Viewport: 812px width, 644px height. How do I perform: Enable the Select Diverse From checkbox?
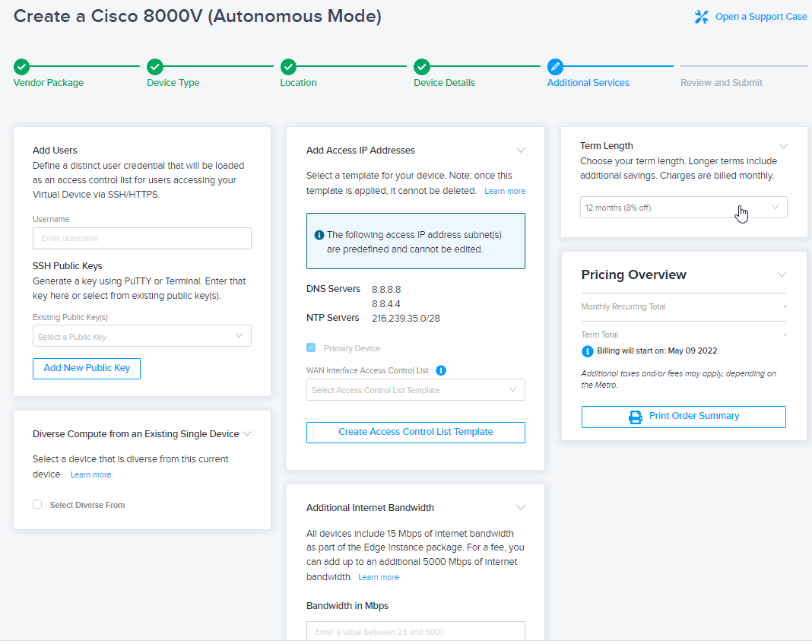pyautogui.click(x=37, y=504)
